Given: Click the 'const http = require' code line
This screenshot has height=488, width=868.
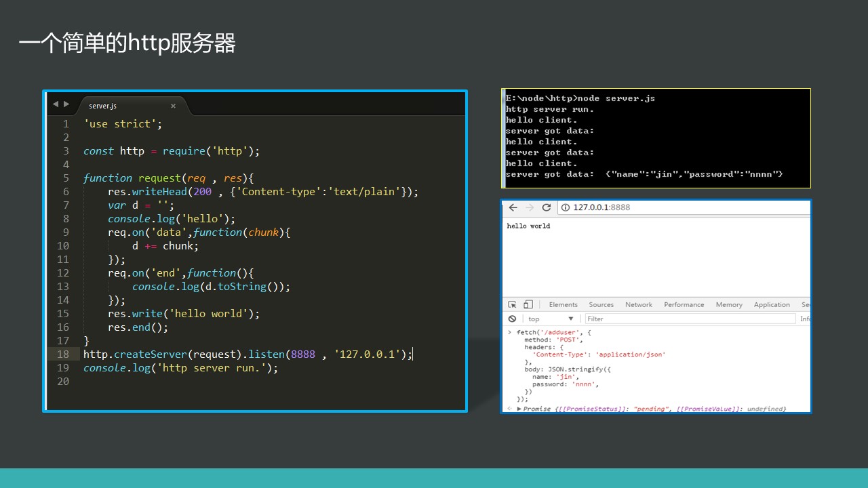Looking at the screenshot, I should (172, 151).
